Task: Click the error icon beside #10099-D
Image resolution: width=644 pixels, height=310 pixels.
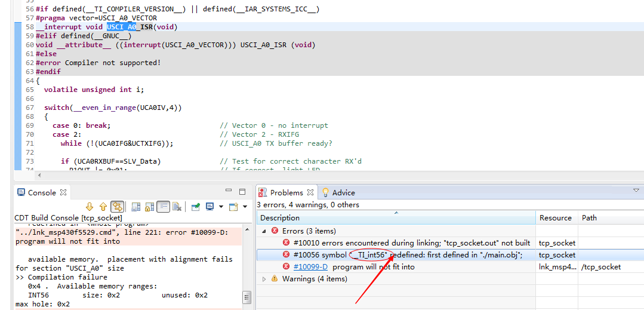Action: (x=286, y=267)
